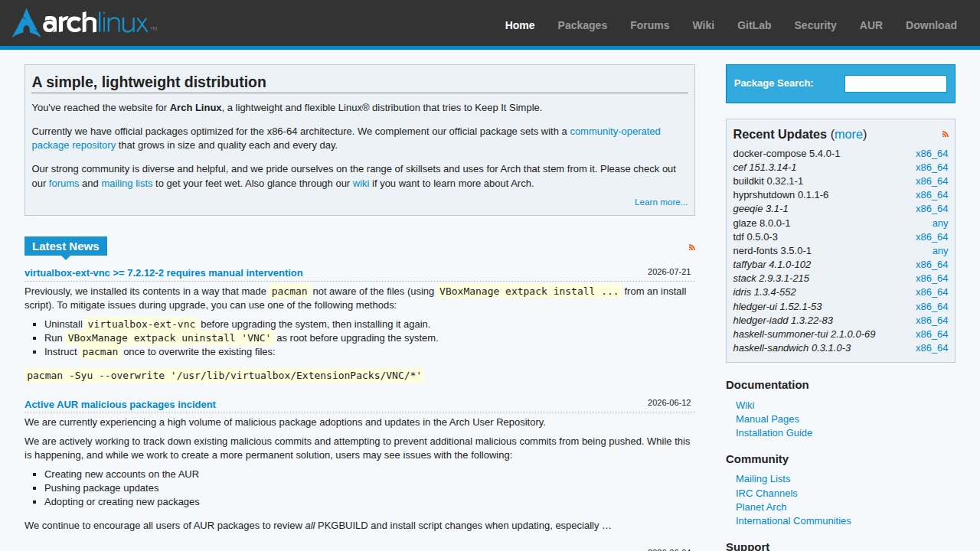Image resolution: width=980 pixels, height=551 pixels.
Task: Select stack 2.9.3.1-215 update entry
Action: coord(771,279)
